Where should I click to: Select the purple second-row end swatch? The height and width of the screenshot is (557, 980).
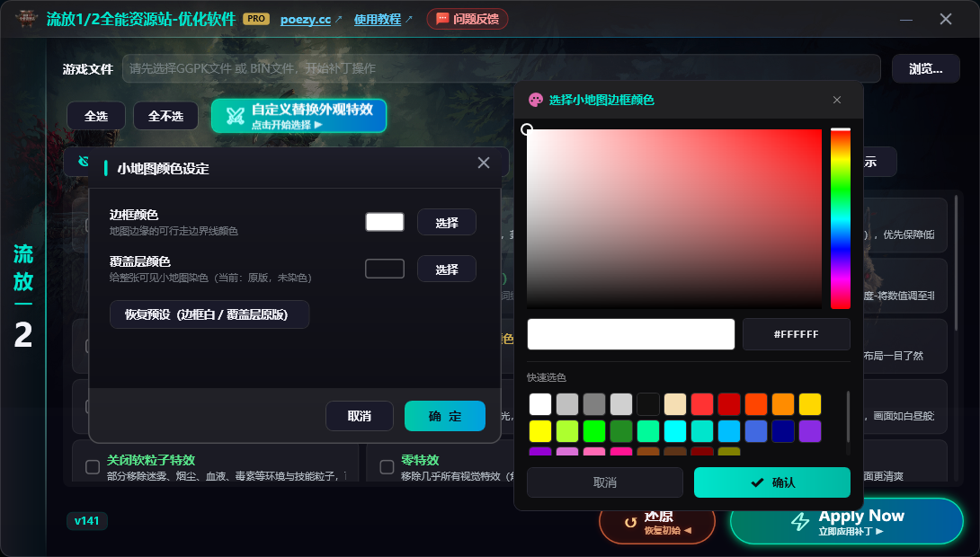pos(810,431)
